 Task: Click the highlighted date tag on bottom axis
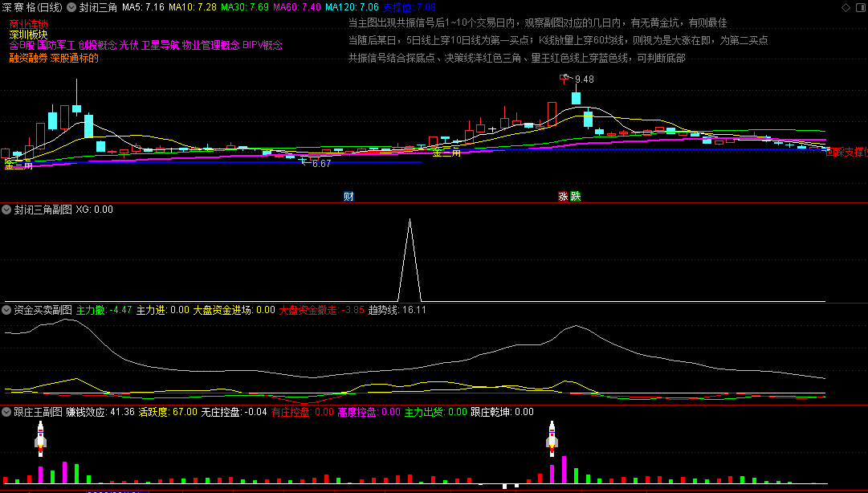tap(117, 491)
